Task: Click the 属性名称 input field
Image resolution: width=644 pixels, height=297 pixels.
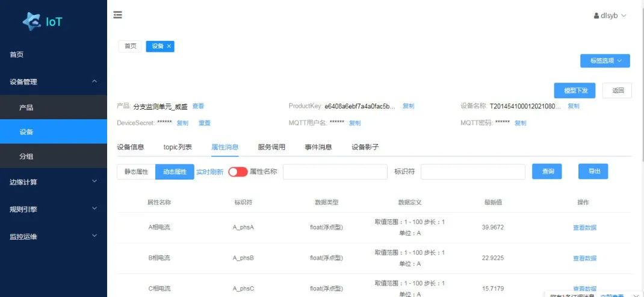Action: [335, 172]
